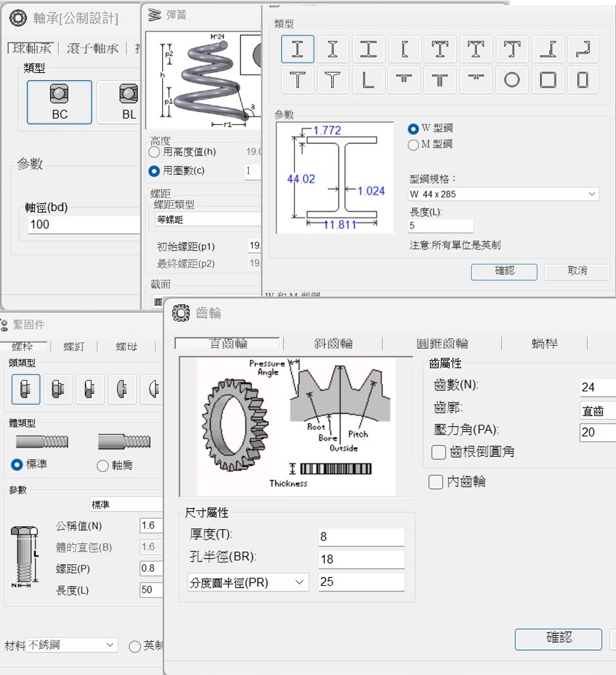The height and width of the screenshot is (675, 616).
Task: Choose the L-angle steel section icon
Action: pos(368,80)
